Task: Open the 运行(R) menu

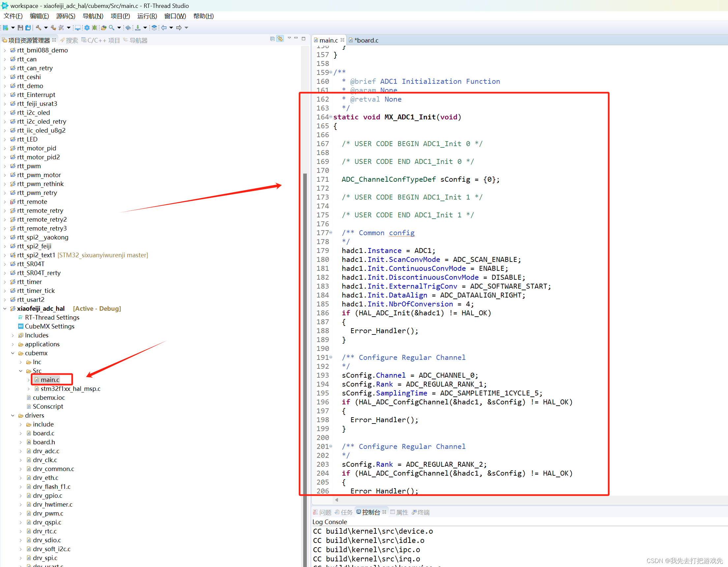Action: click(147, 16)
